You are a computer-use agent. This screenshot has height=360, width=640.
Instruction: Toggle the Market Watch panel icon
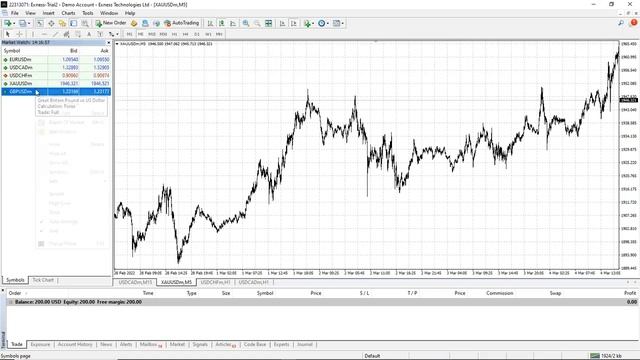tap(40, 23)
